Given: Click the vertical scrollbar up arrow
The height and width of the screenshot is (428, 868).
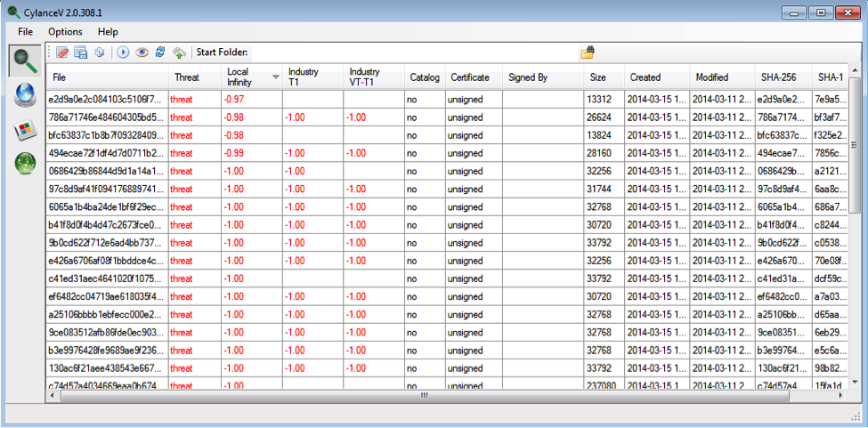Looking at the screenshot, I should coord(854,71).
